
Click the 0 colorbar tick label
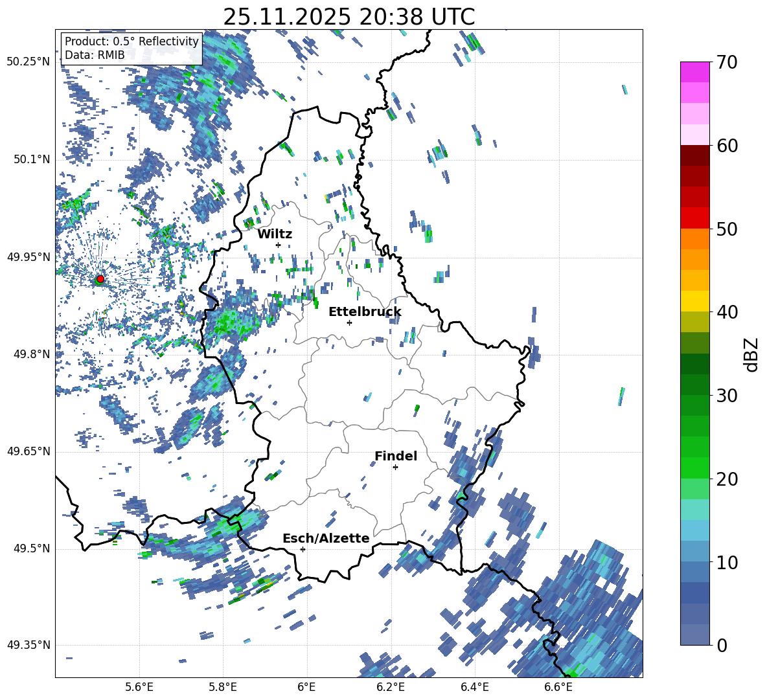[x=722, y=645]
